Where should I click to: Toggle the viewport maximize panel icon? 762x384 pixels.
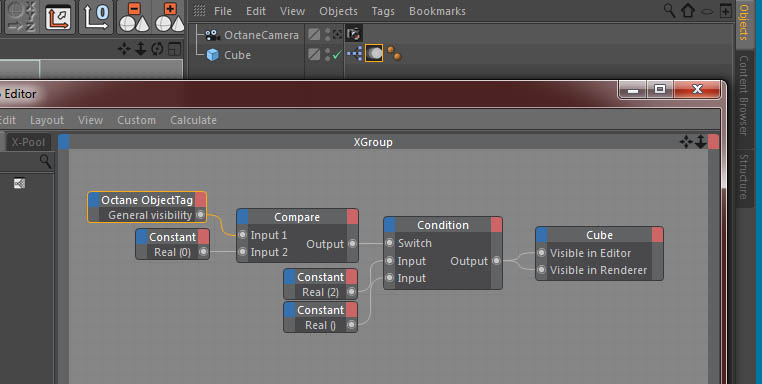tap(174, 49)
